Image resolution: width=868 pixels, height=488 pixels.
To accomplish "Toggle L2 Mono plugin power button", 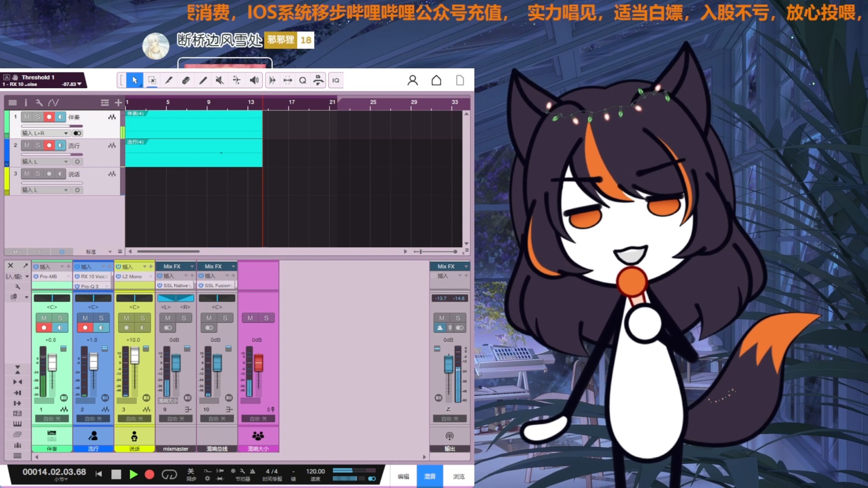I will click(x=118, y=276).
